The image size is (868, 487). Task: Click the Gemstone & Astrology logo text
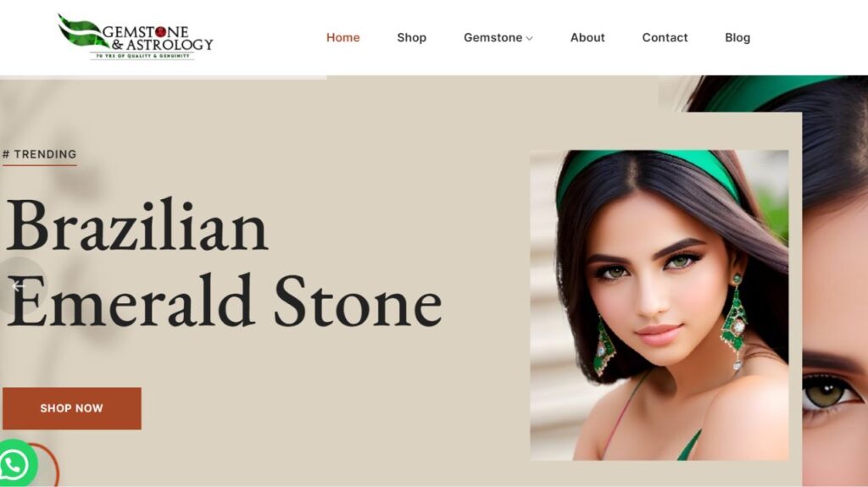tap(158, 38)
